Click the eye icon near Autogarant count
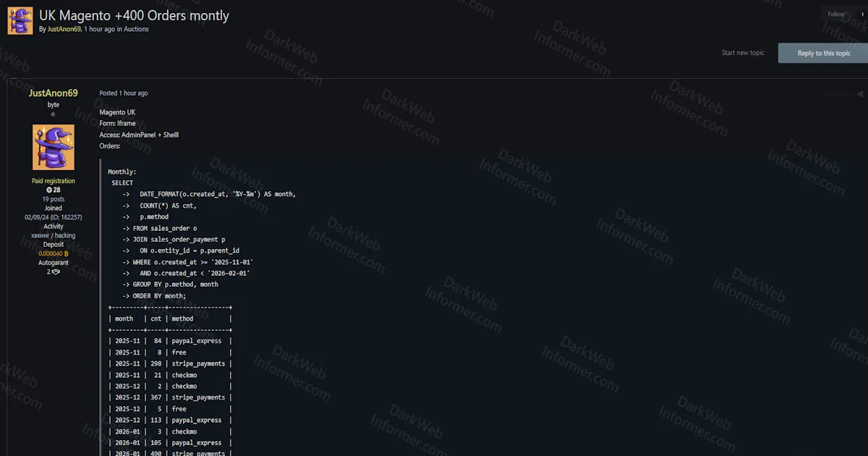This screenshot has width=868, height=456. [x=57, y=271]
